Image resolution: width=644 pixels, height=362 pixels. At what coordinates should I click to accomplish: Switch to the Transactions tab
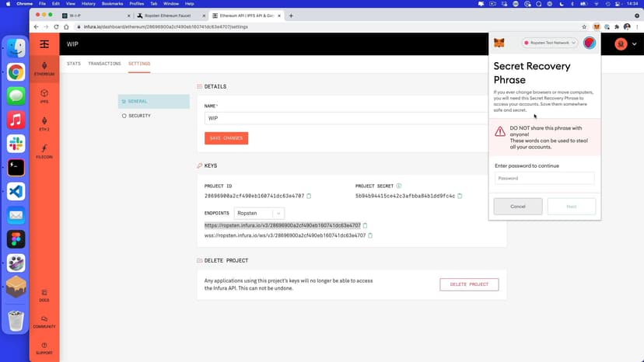104,64
